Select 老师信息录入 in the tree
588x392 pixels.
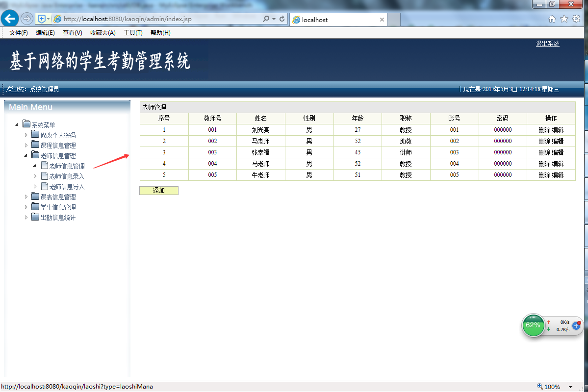[67, 176]
